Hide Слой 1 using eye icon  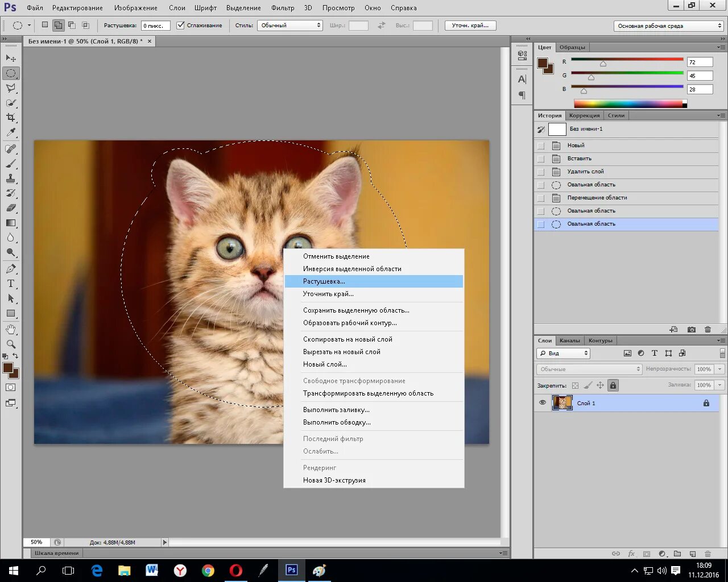[543, 403]
